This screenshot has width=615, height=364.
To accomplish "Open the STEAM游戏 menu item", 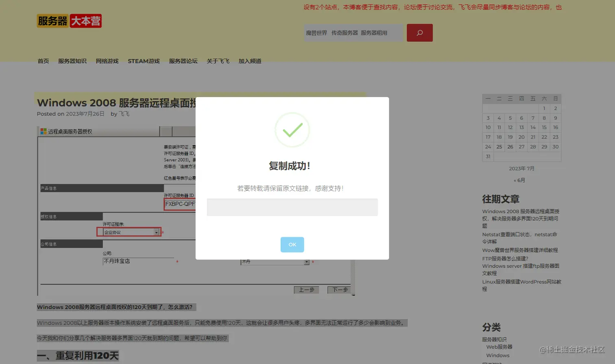I will (144, 61).
